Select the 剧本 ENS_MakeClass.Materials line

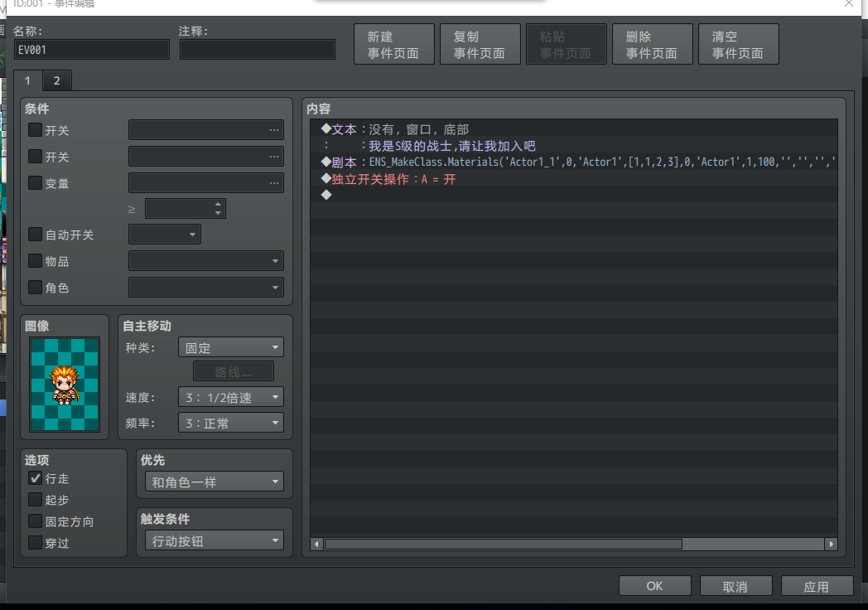click(574, 162)
